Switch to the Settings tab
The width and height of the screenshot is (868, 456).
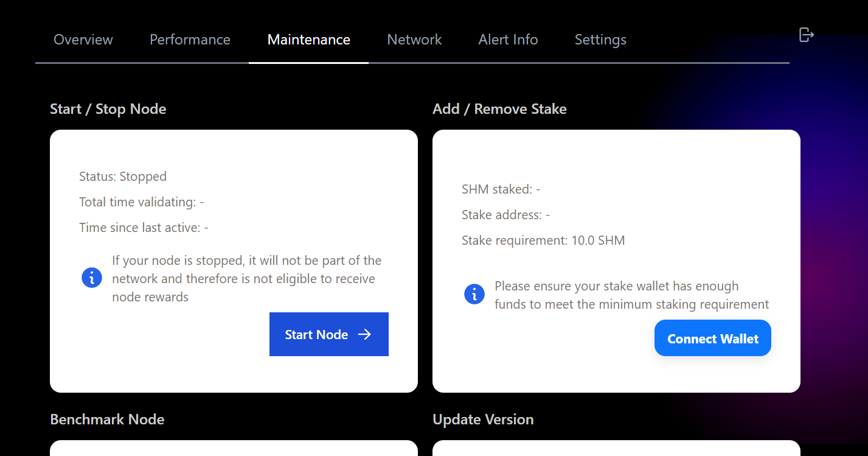coord(600,40)
